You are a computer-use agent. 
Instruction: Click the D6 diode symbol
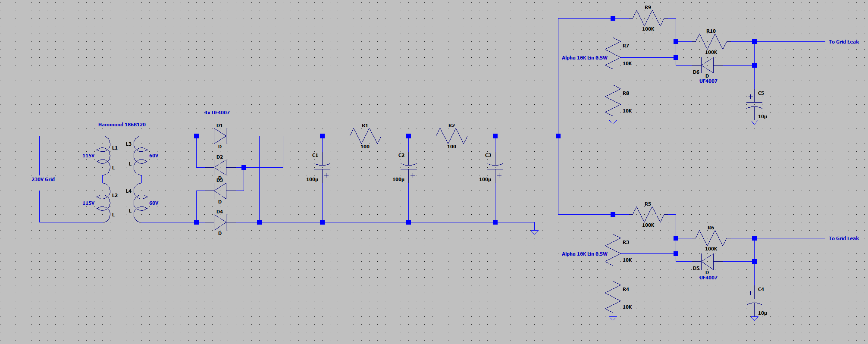(707, 66)
